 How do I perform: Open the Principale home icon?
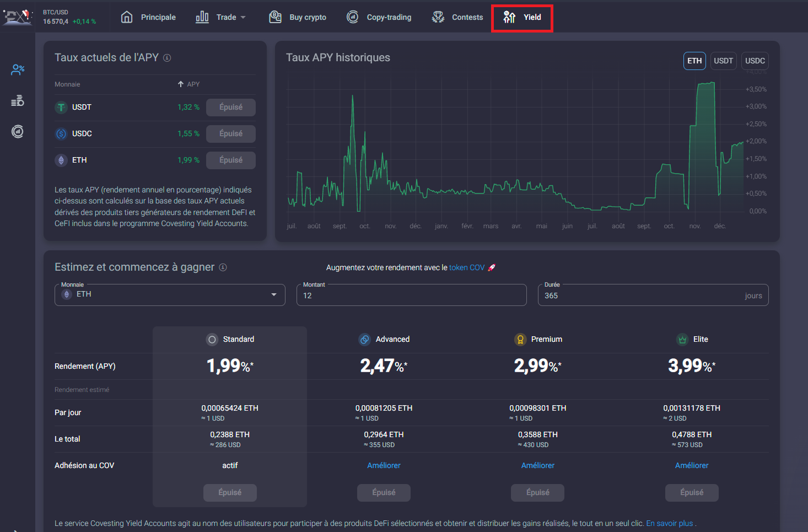click(127, 17)
